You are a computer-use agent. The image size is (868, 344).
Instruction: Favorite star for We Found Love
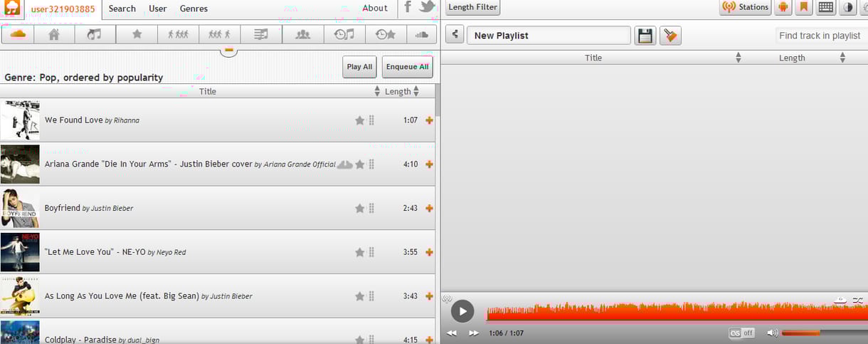coord(359,120)
